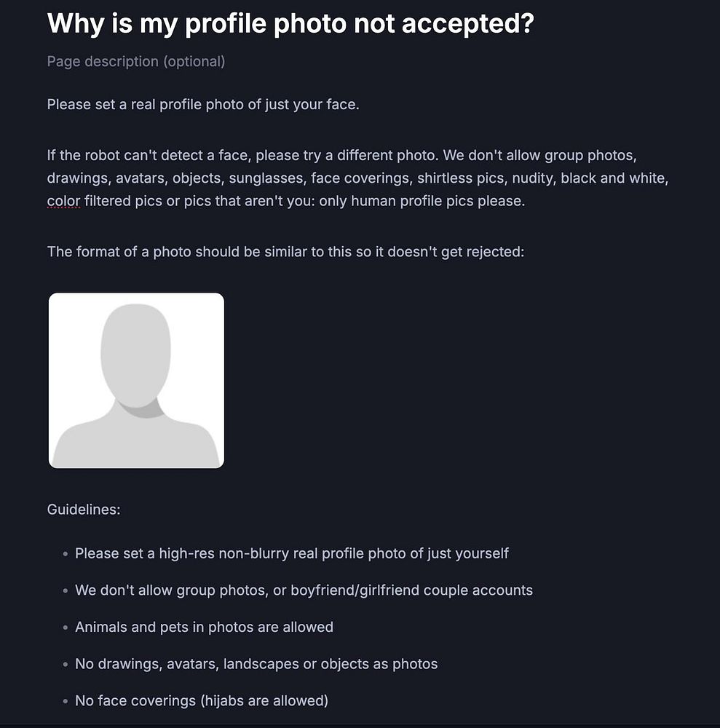Click the 'Guidelines:' heading text
This screenshot has width=720, height=728.
tap(84, 510)
